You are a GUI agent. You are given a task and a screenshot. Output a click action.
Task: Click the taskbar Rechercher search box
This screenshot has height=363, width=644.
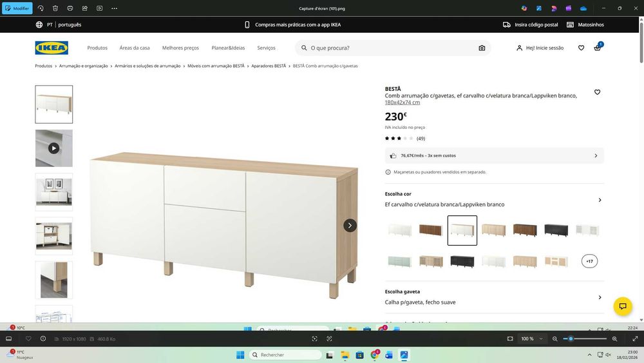point(285,355)
